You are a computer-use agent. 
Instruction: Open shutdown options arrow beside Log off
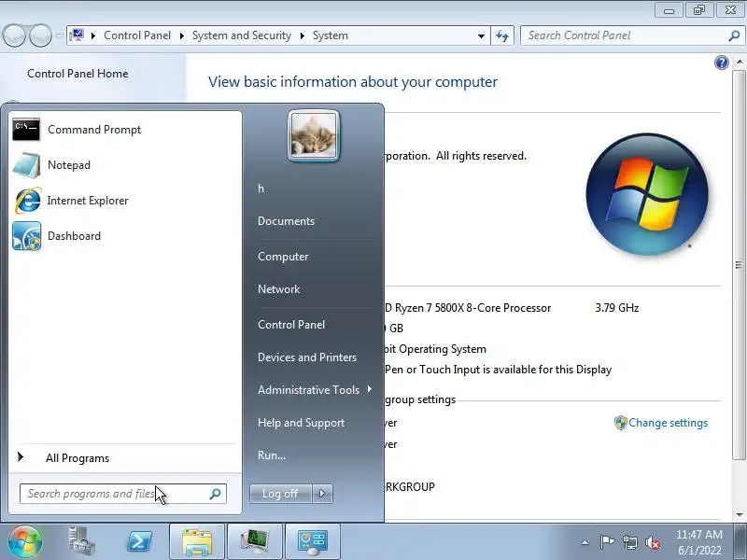[322, 494]
